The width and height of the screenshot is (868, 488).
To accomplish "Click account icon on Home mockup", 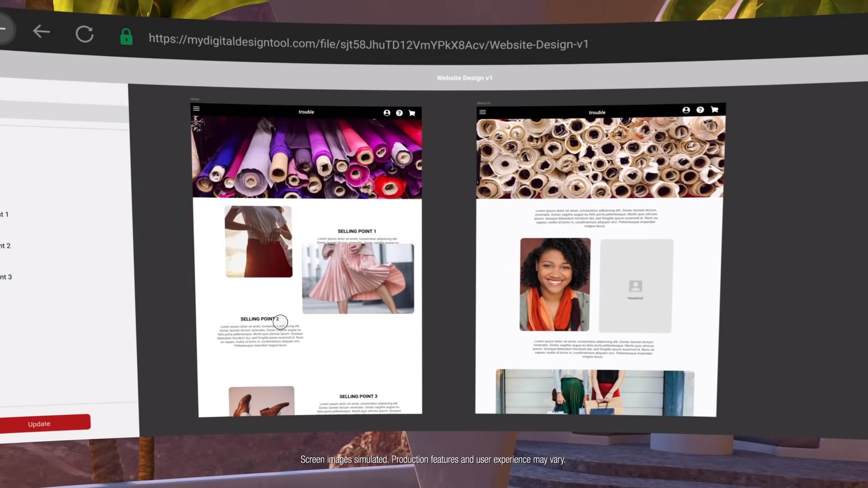I will pyautogui.click(x=387, y=113).
